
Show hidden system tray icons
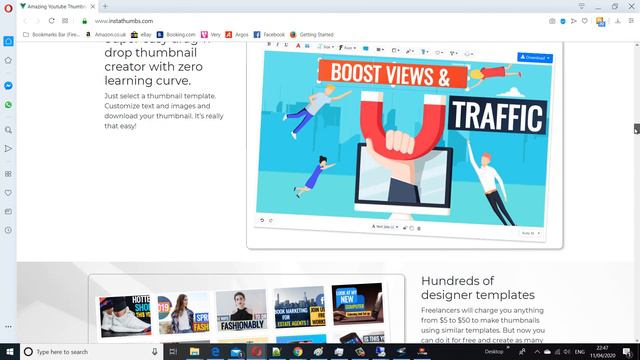537,351
